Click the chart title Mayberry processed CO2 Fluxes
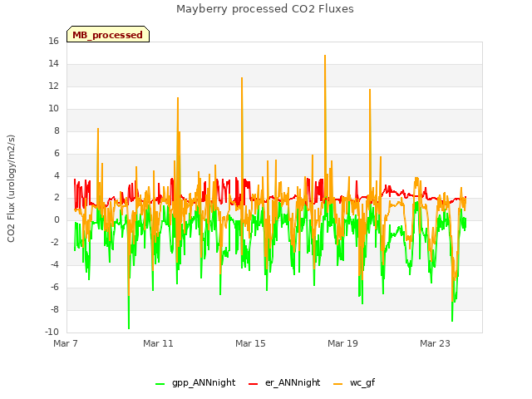Image resolution: width=532 pixels, height=399 pixels. (x=265, y=9)
